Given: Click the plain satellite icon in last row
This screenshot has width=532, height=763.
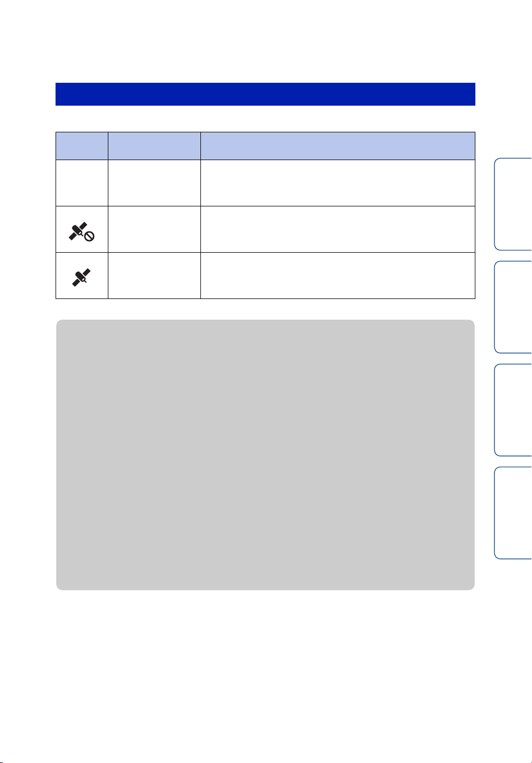Looking at the screenshot, I should coord(82,277).
